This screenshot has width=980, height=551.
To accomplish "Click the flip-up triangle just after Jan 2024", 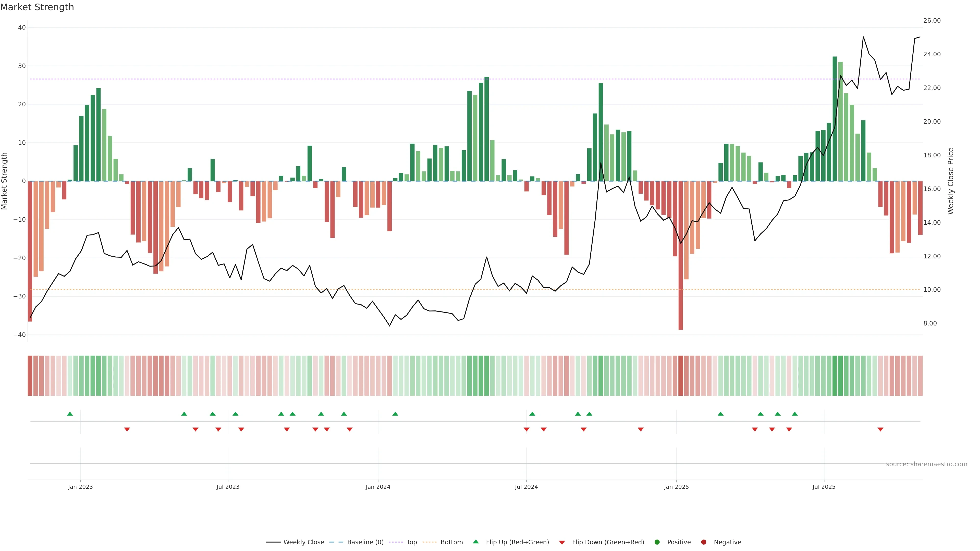I will point(395,414).
